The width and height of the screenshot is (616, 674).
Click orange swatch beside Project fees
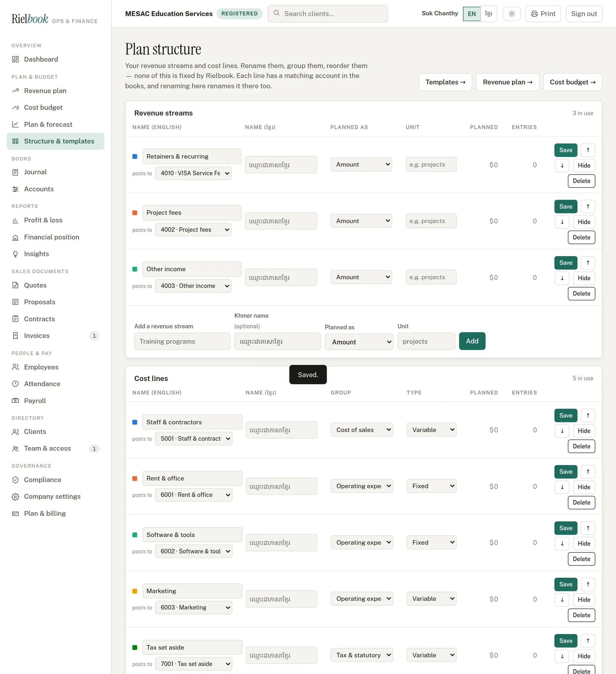pyautogui.click(x=135, y=212)
